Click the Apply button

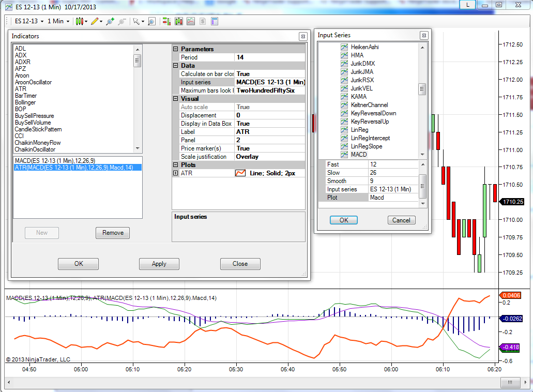pyautogui.click(x=159, y=264)
